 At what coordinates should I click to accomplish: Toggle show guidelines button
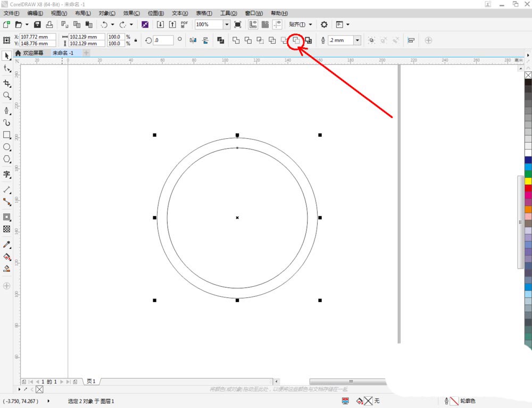coord(277,24)
